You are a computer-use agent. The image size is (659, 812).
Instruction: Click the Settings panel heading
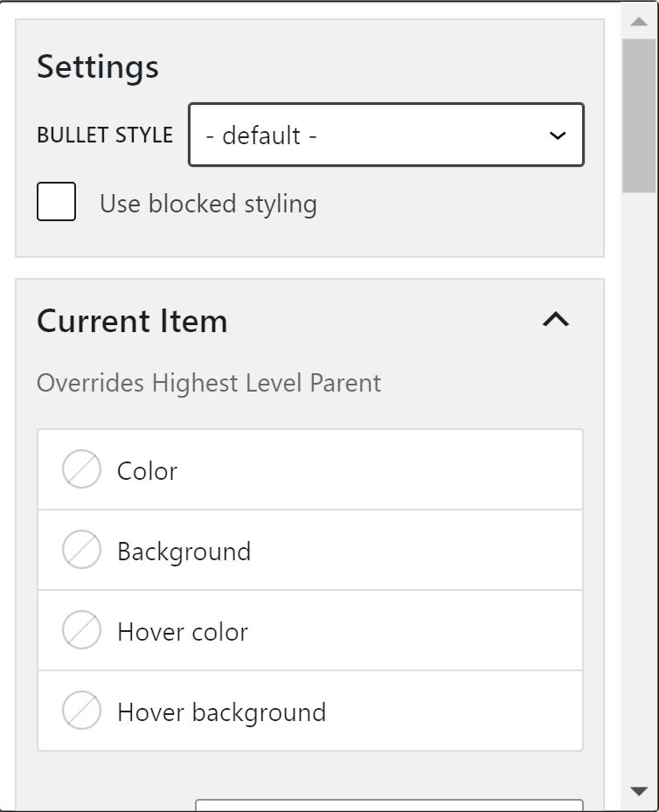(98, 66)
